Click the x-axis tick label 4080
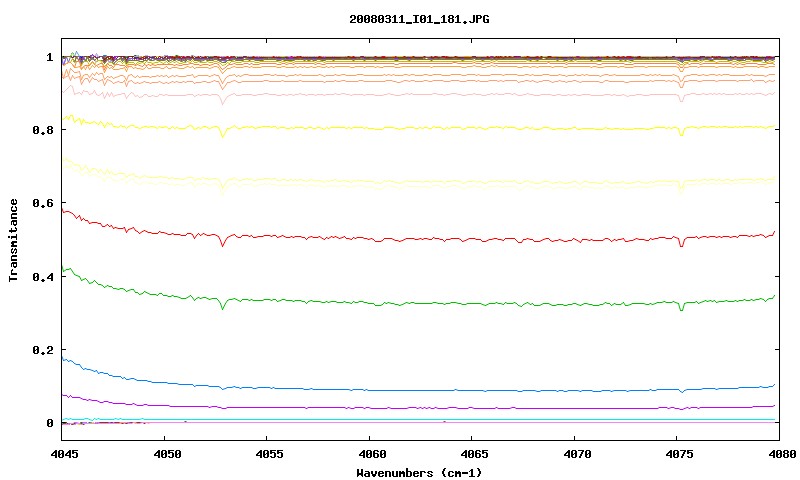 click(x=782, y=454)
